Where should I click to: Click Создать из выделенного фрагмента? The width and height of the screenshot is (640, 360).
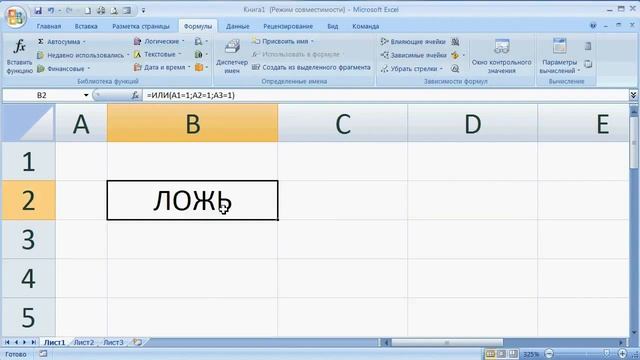[x=311, y=67]
